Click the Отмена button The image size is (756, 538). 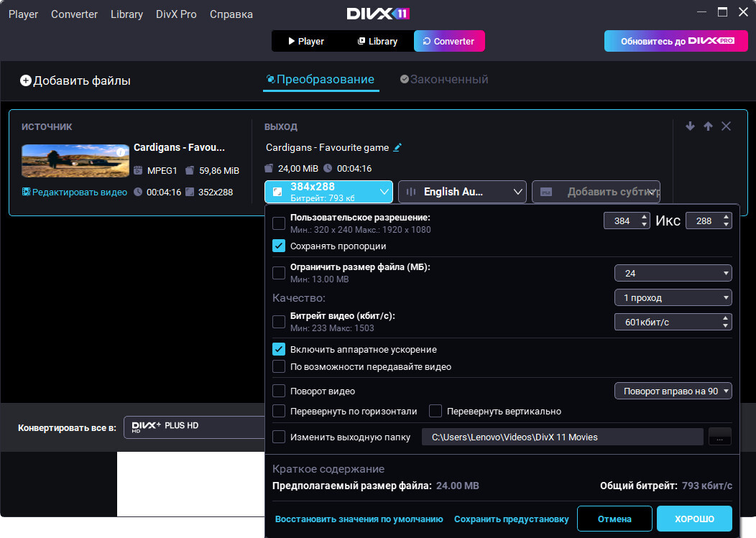pos(614,519)
